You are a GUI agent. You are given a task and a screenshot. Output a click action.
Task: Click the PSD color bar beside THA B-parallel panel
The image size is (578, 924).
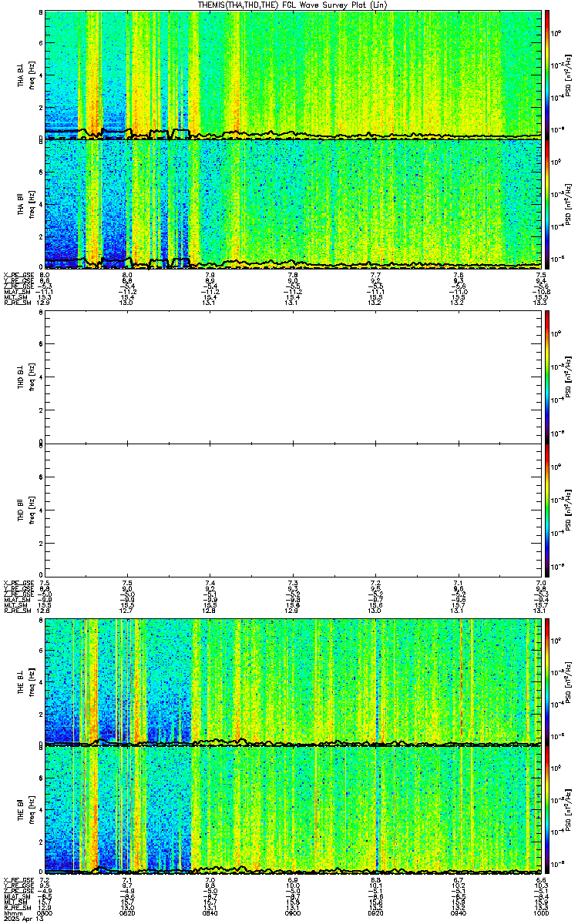tap(548, 204)
